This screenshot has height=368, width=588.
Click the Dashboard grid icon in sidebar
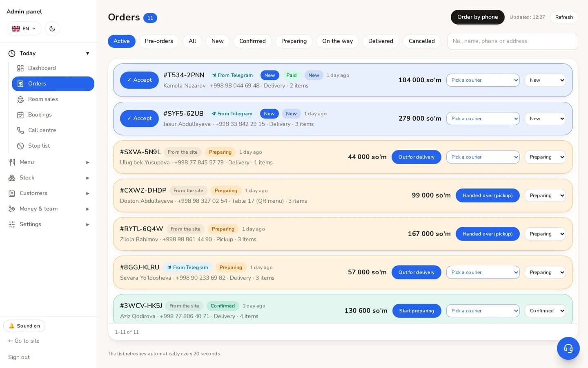pos(20,68)
